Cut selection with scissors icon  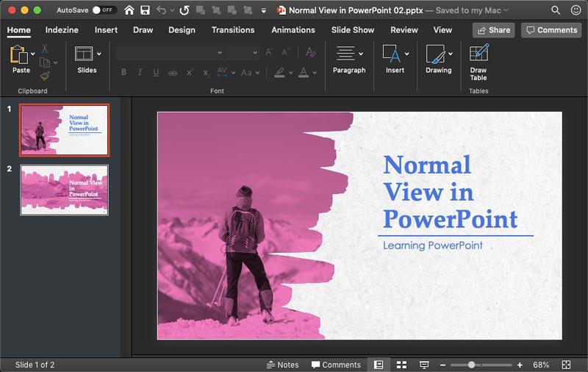tap(45, 49)
